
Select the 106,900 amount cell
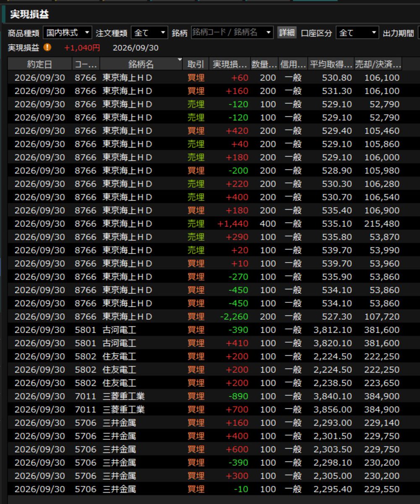382,210
